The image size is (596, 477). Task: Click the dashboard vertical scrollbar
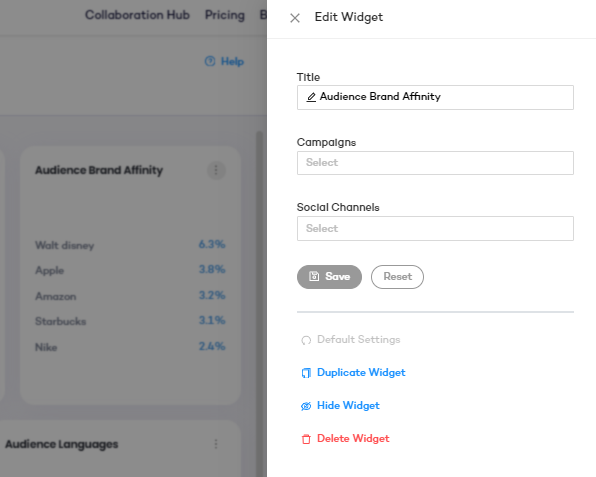259,304
